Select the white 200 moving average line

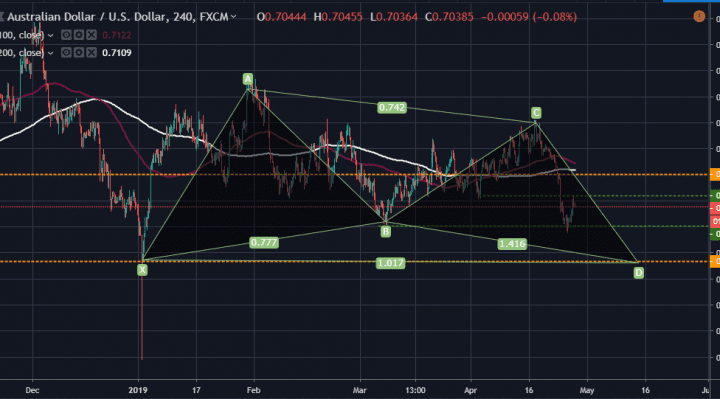(285, 155)
